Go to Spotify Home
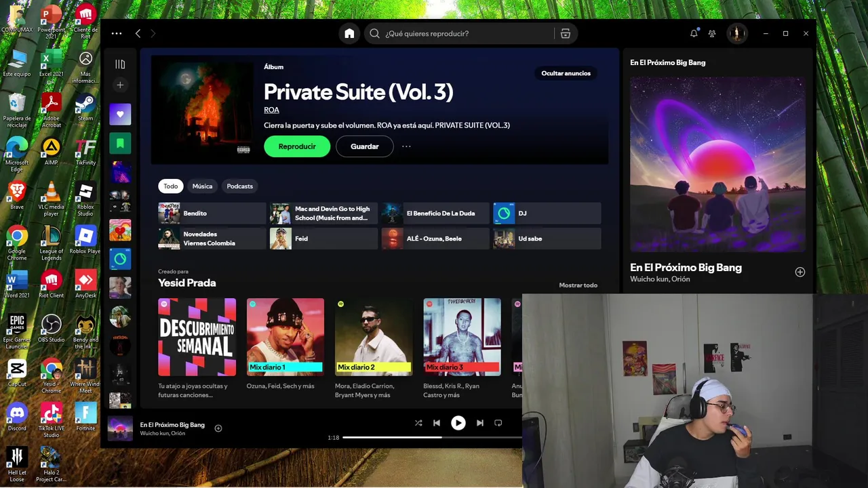This screenshot has height=488, width=868. pos(349,33)
